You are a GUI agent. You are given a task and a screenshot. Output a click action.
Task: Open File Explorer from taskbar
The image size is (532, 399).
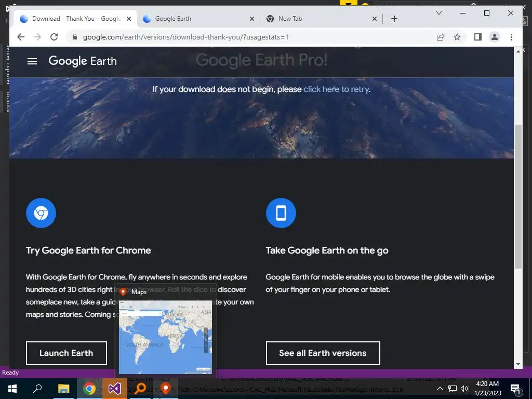[x=63, y=389]
